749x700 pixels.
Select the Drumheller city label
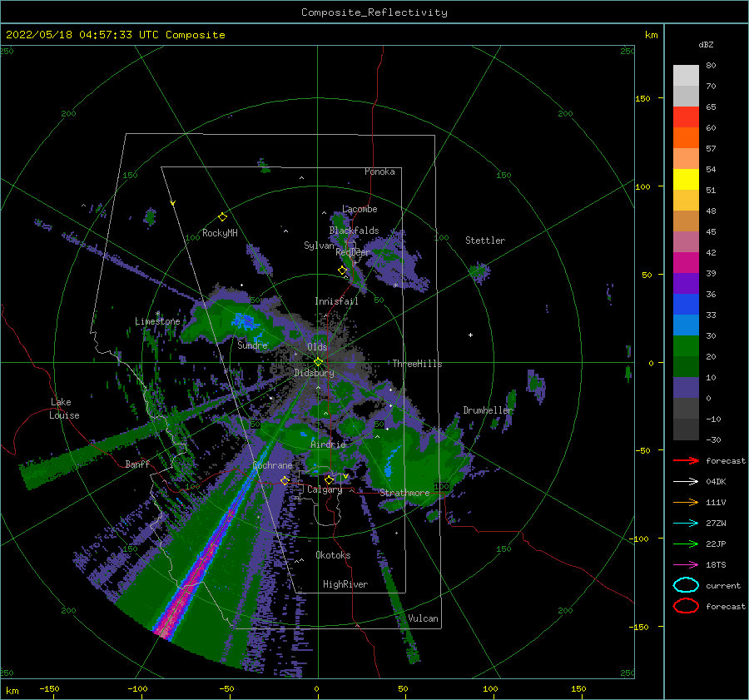point(488,410)
